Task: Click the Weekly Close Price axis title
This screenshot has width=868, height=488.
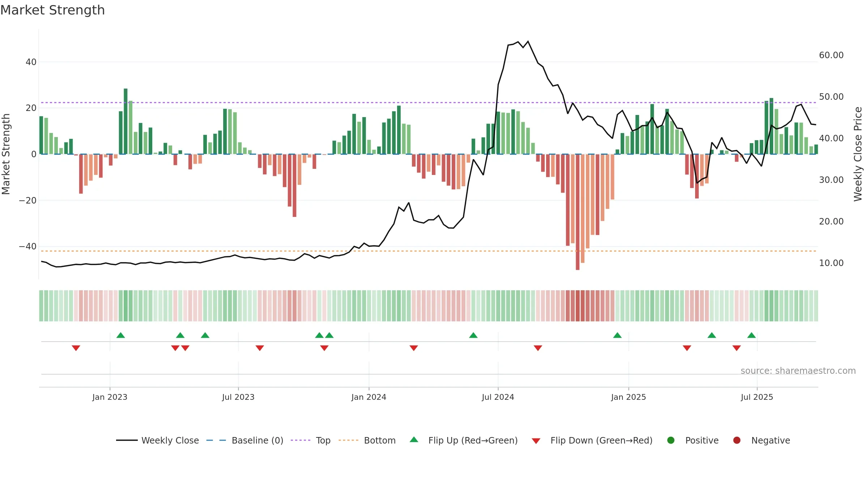Action: click(x=858, y=154)
